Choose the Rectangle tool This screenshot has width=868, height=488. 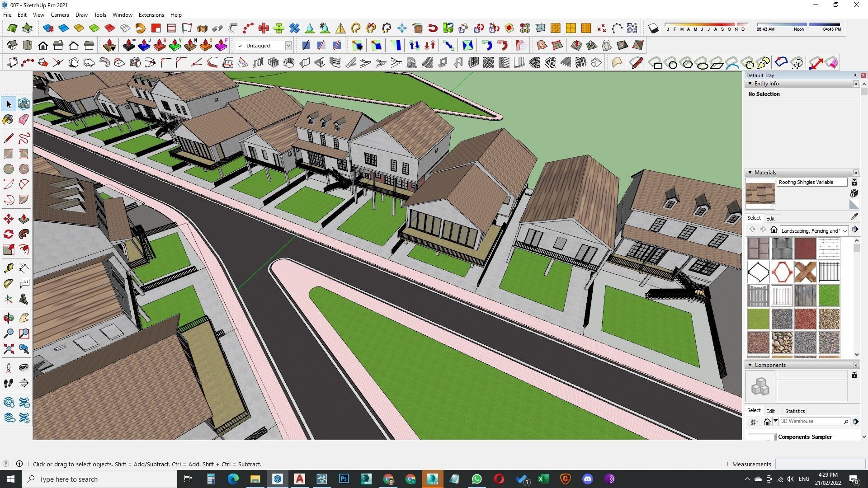coord(9,154)
